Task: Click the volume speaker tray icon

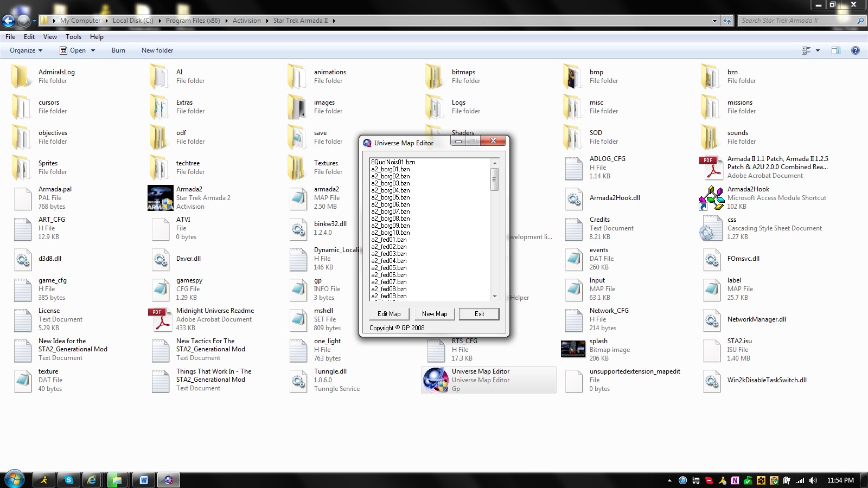Action: 813,480
